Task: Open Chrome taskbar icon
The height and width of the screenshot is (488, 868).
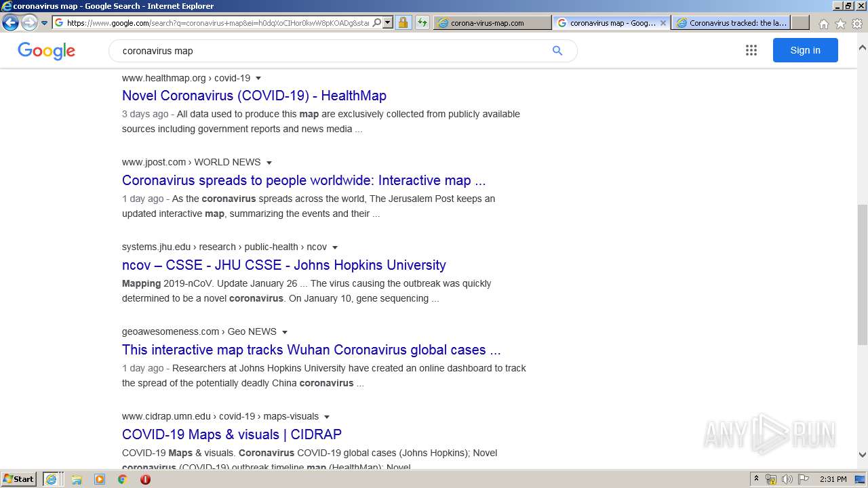Action: click(122, 479)
